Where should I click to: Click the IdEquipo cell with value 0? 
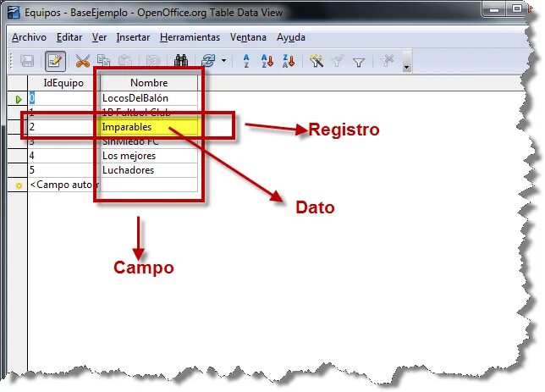[63, 98]
